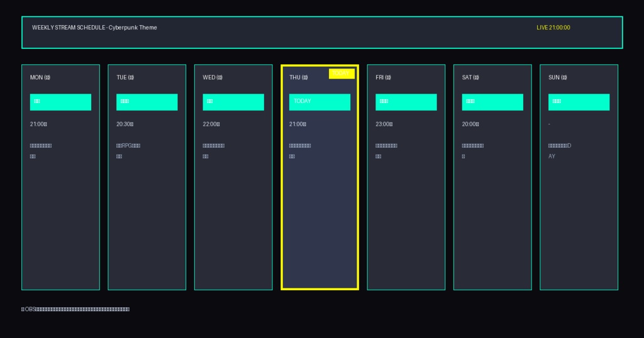Click the OBS footnote at the bottom
Viewport: 644px width, 338px height.
coord(75,309)
